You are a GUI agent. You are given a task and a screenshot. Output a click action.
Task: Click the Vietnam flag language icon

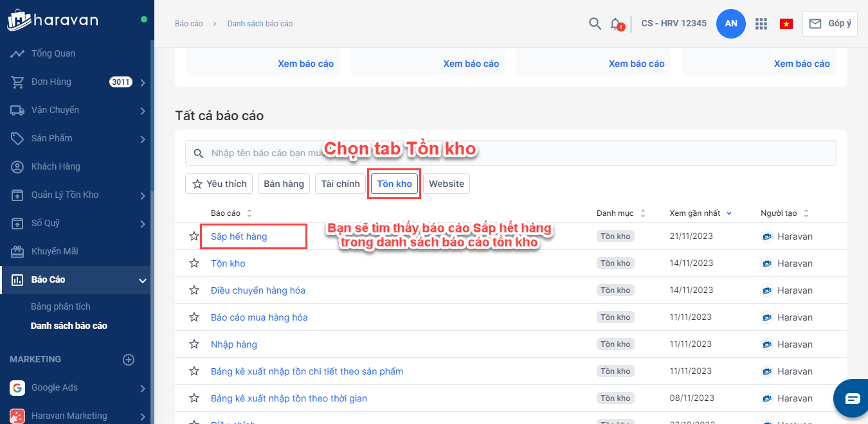tap(786, 24)
